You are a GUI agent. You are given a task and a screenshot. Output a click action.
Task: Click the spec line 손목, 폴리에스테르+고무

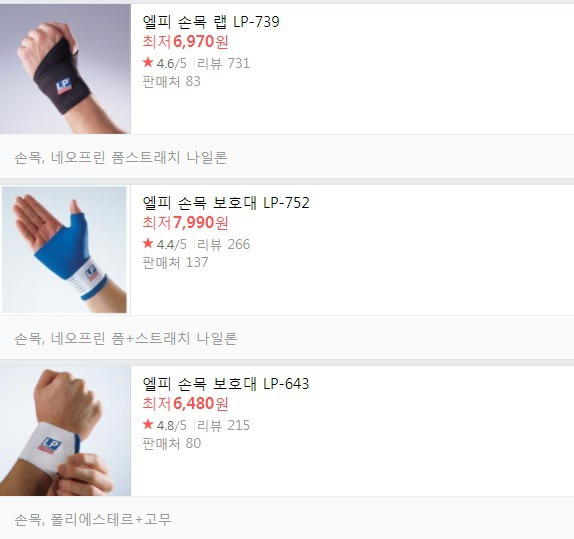tap(93, 519)
